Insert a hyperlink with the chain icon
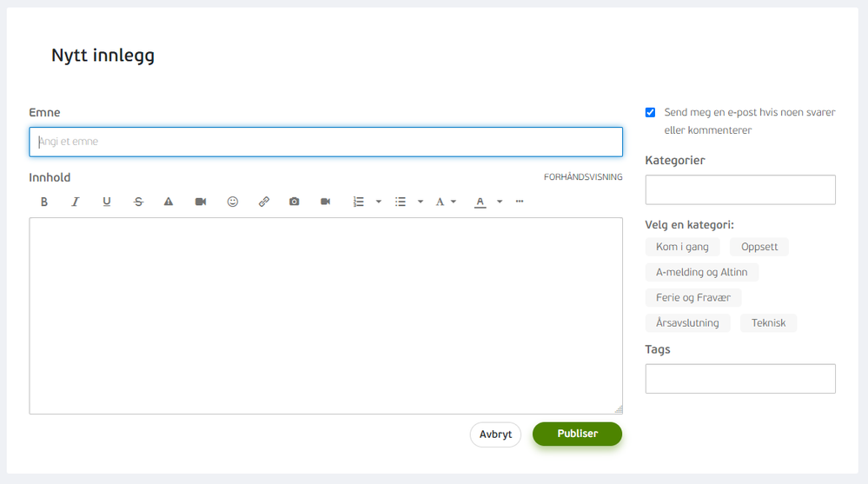The height and width of the screenshot is (484, 868). pyautogui.click(x=264, y=202)
